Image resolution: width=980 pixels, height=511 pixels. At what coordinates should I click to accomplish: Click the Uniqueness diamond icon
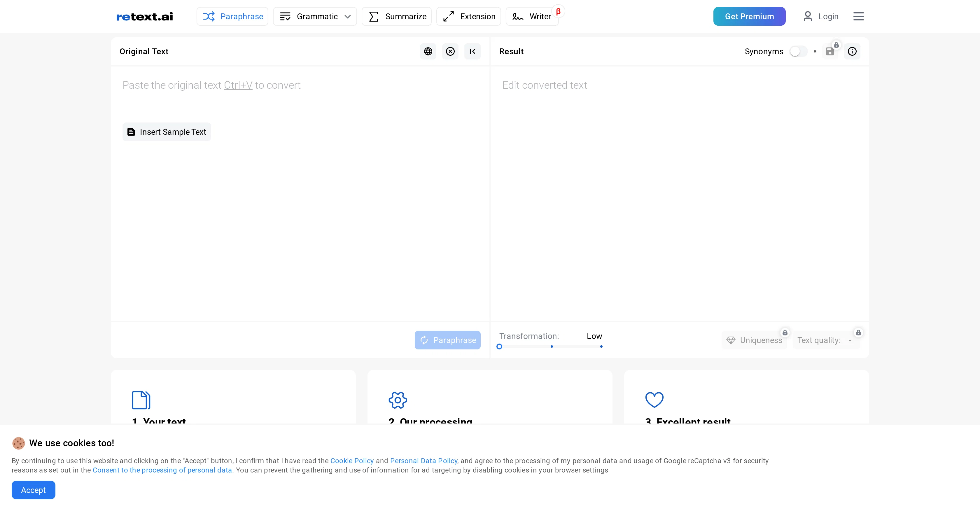pos(730,340)
